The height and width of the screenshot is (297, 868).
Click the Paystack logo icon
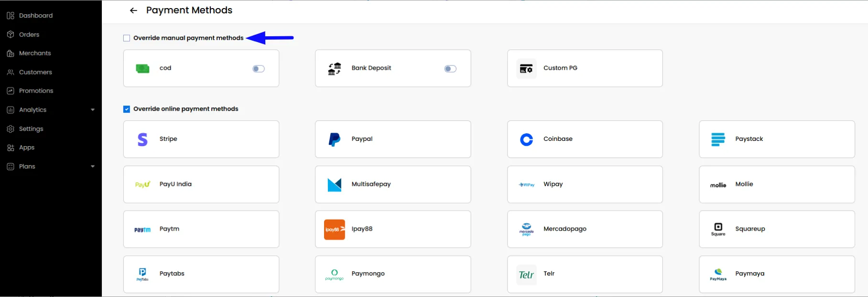[718, 139]
